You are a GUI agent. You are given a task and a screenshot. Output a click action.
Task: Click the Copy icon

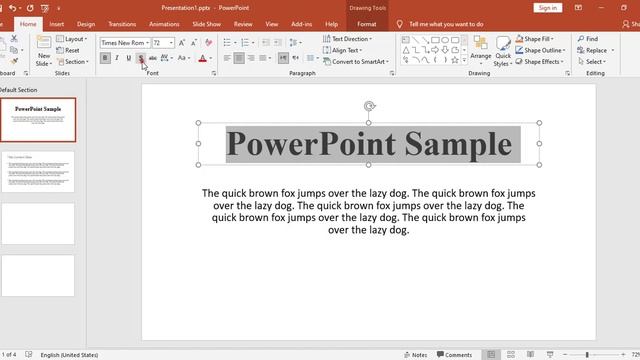(x=13, y=50)
